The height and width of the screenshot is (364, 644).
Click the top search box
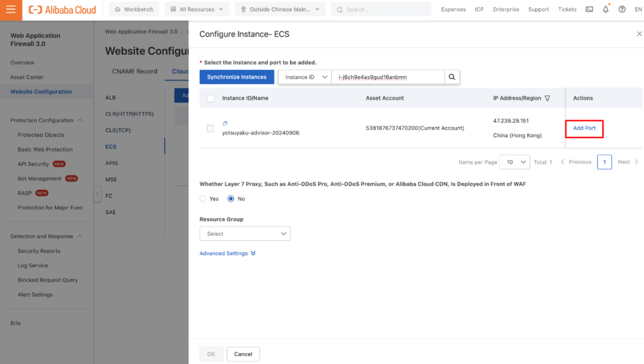(381, 10)
